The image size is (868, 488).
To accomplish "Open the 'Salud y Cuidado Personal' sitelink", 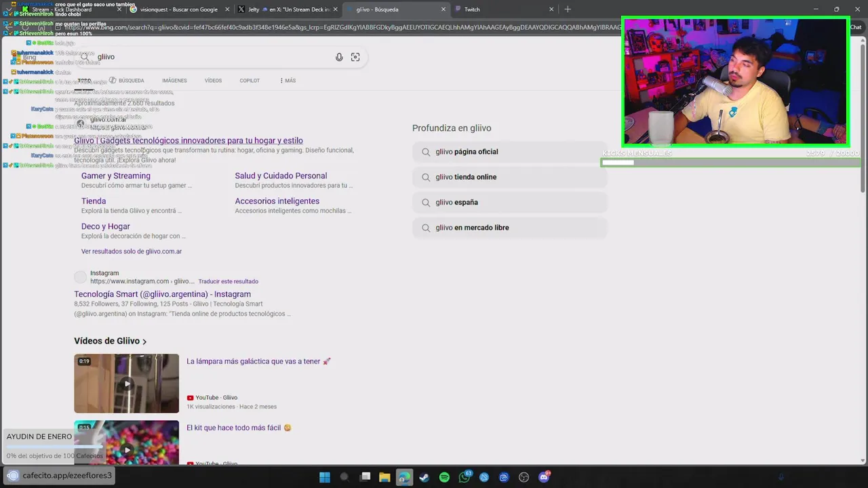I will pyautogui.click(x=281, y=176).
